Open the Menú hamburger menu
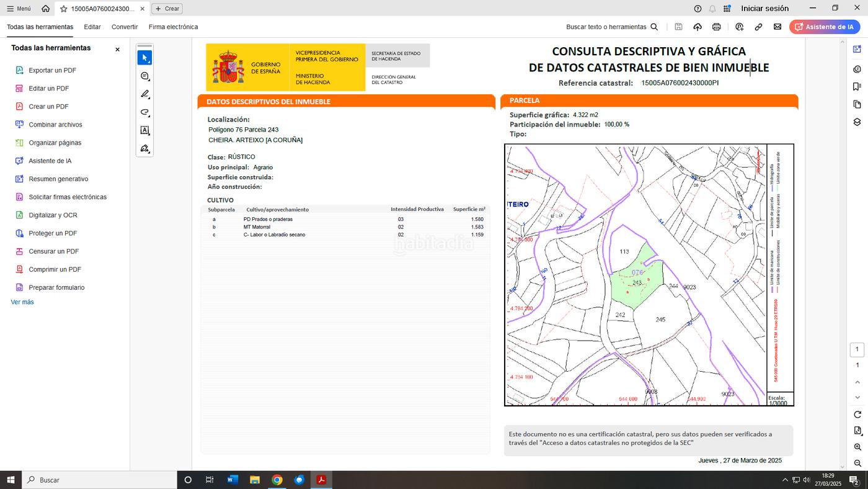The width and height of the screenshot is (868, 489). click(x=19, y=9)
